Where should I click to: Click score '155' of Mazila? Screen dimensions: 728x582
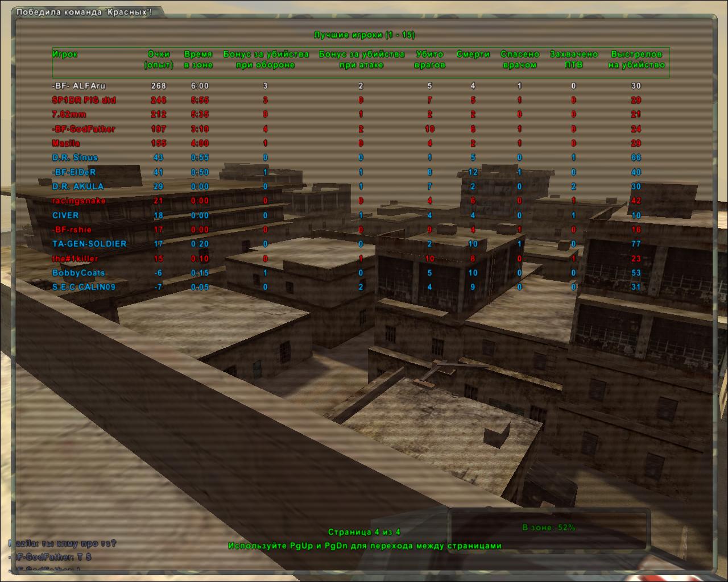point(159,143)
